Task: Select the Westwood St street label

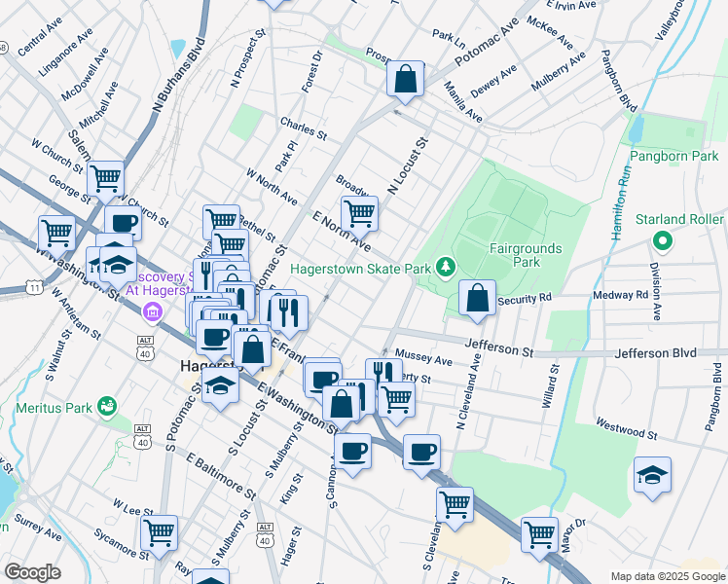Action: coord(627,429)
